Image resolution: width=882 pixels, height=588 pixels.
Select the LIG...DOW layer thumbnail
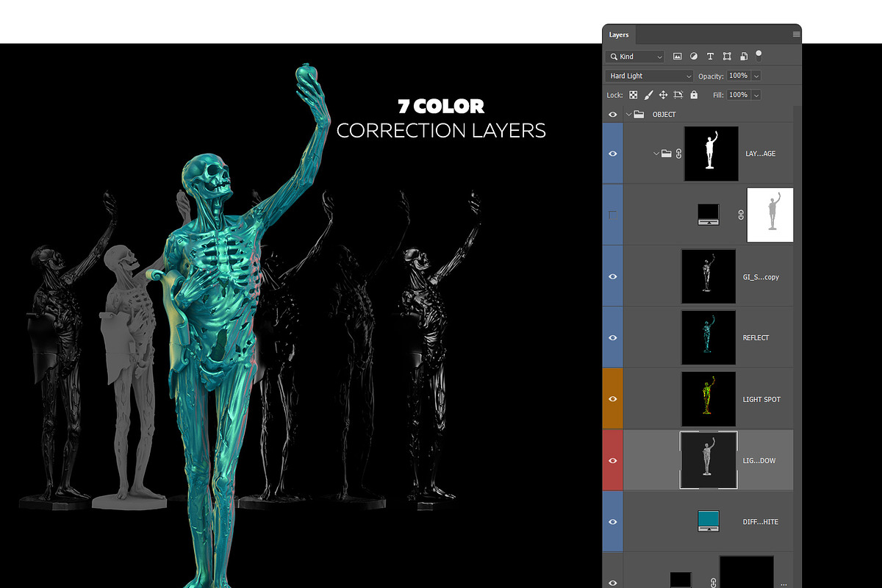(x=709, y=460)
